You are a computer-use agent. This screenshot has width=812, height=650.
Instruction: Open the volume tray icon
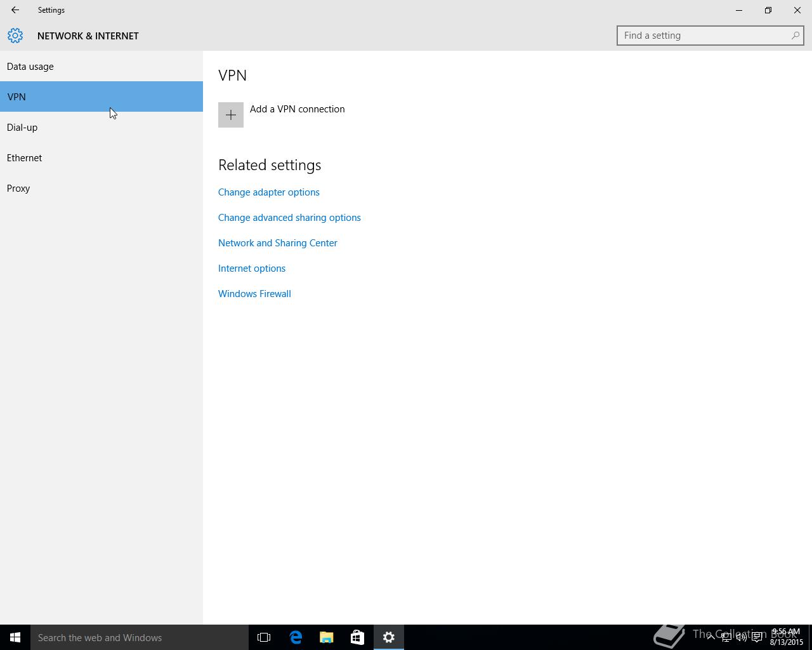tap(741, 637)
